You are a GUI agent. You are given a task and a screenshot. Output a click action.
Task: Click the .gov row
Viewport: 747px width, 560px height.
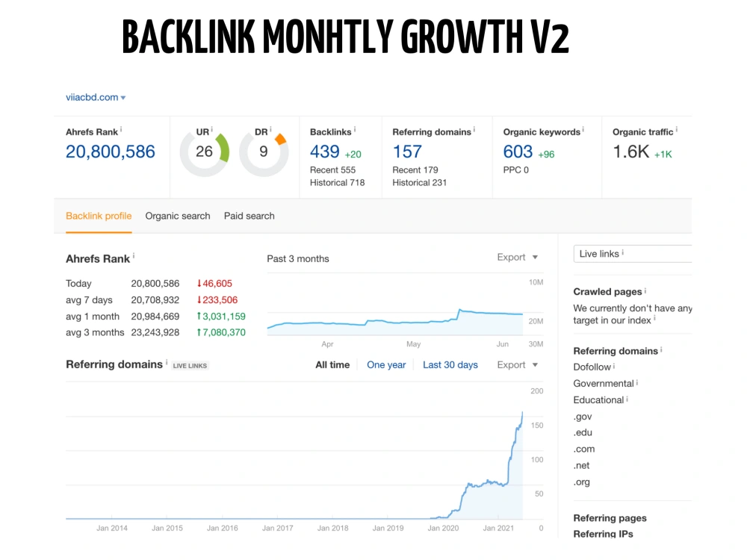(582, 417)
